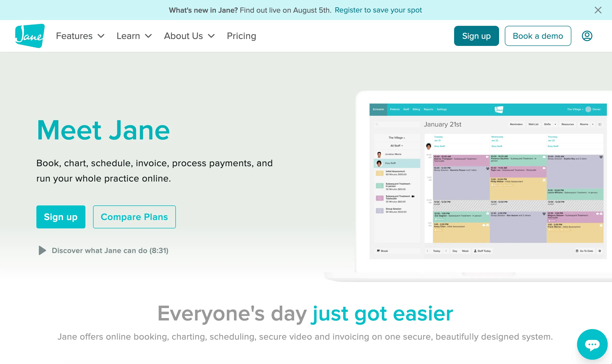Image resolution: width=612 pixels, height=364 pixels.
Task: Select Jonathan Morris in the staff list
Action: click(x=397, y=154)
